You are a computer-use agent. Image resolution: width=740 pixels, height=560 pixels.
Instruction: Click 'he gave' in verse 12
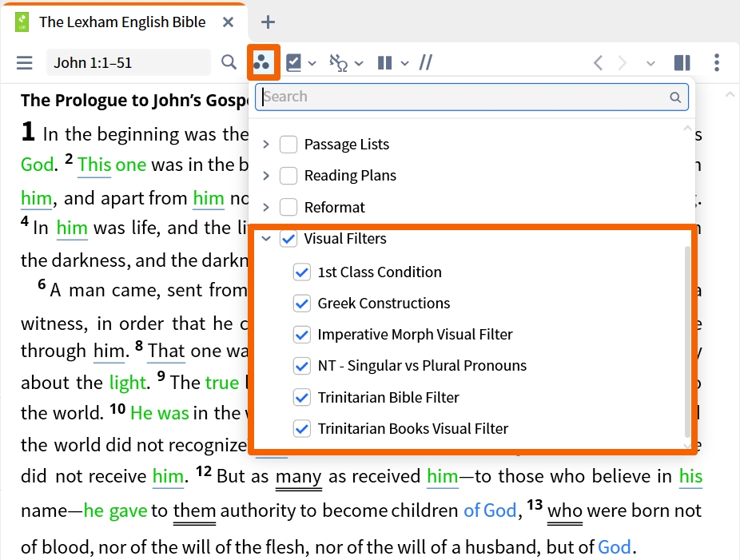[116, 511]
